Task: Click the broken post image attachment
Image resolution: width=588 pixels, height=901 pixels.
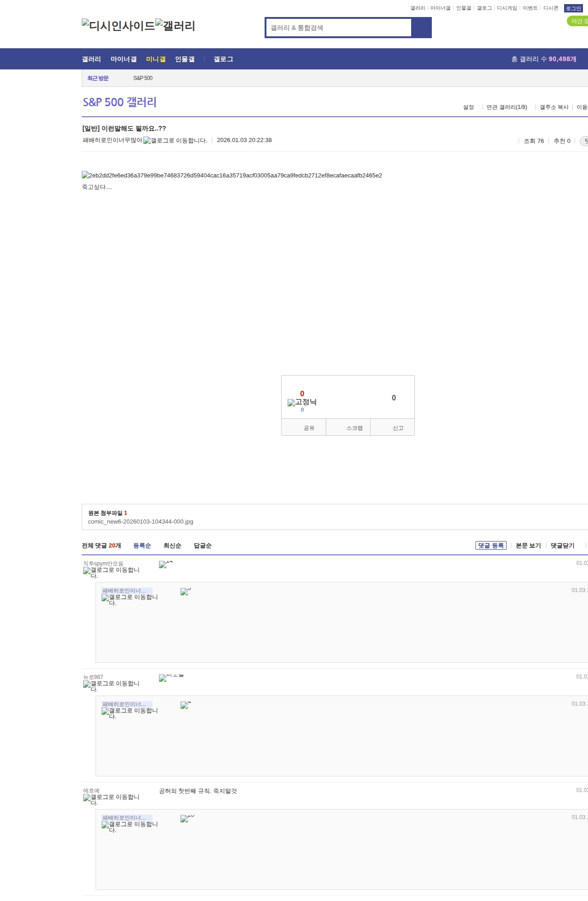Action: click(x=232, y=175)
